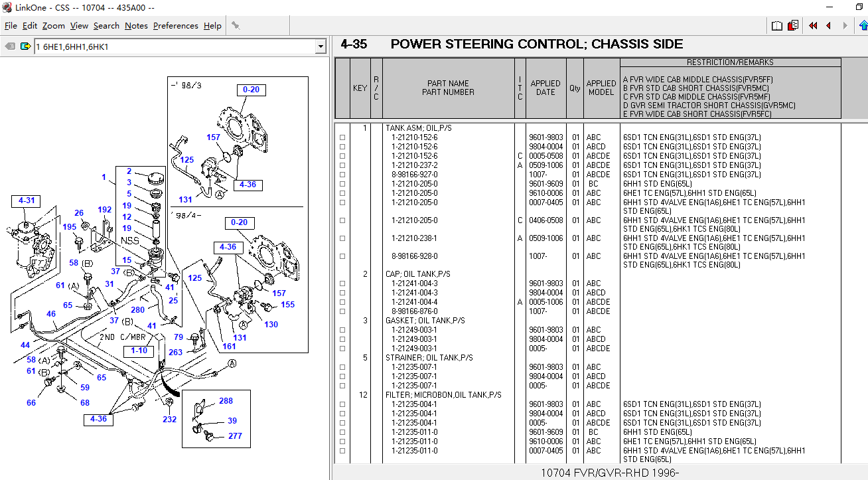
Task: Tick the checkbox for part 1-21210-237-2
Action: click(x=342, y=165)
